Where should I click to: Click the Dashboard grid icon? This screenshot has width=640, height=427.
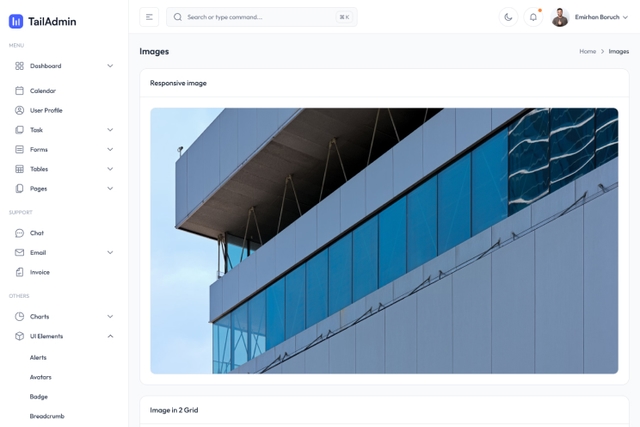click(19, 66)
